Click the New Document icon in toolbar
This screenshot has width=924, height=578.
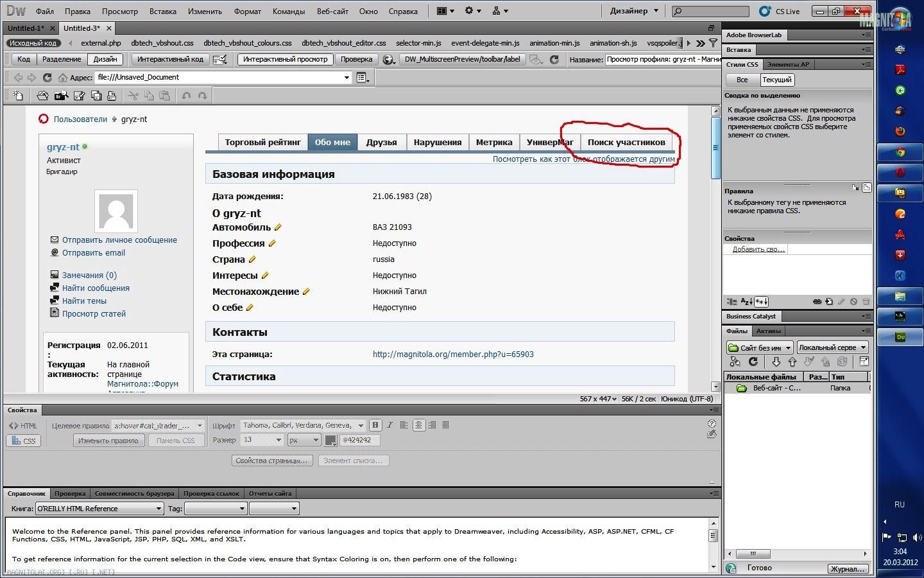click(18, 96)
